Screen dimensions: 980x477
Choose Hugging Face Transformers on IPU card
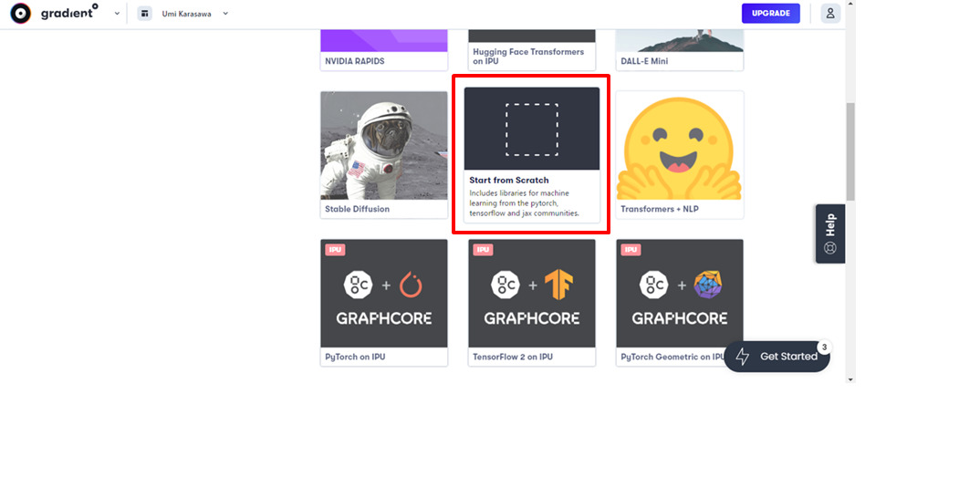pyautogui.click(x=532, y=50)
